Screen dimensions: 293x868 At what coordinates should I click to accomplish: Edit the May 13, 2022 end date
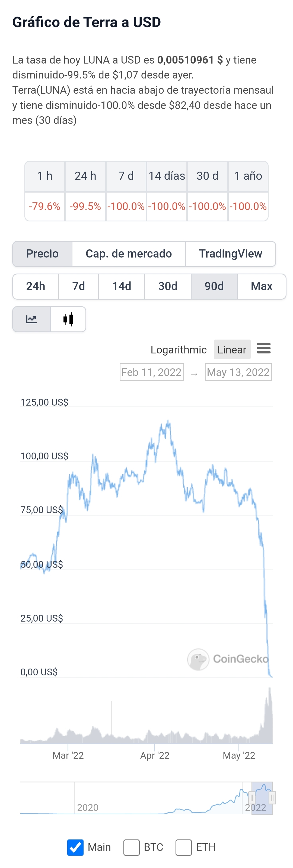coord(238,372)
